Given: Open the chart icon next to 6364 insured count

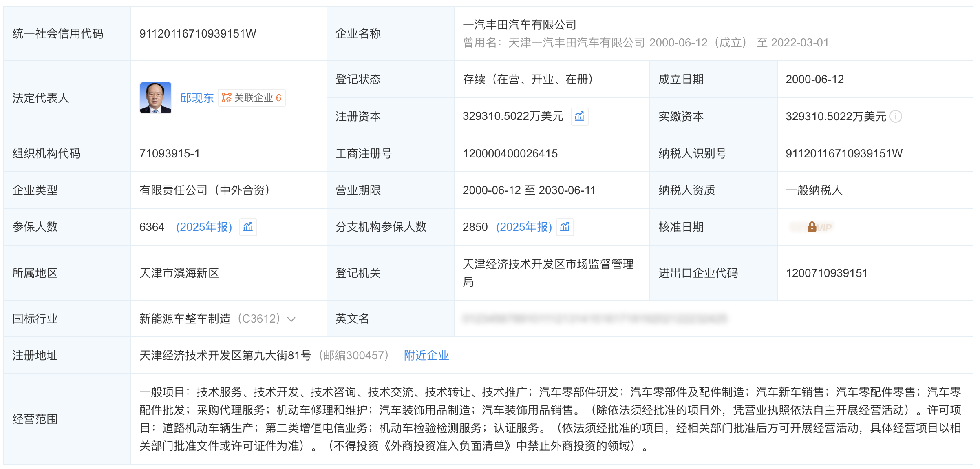Looking at the screenshot, I should click(x=248, y=227).
